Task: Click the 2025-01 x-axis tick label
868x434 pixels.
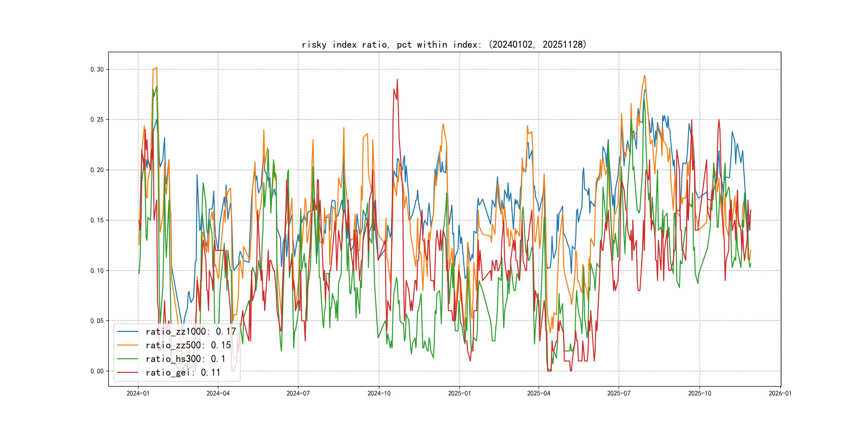Action: [x=459, y=393]
